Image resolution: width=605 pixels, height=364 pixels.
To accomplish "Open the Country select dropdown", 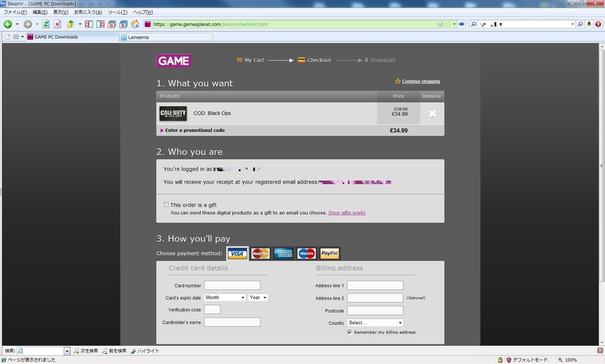I will 375,323.
